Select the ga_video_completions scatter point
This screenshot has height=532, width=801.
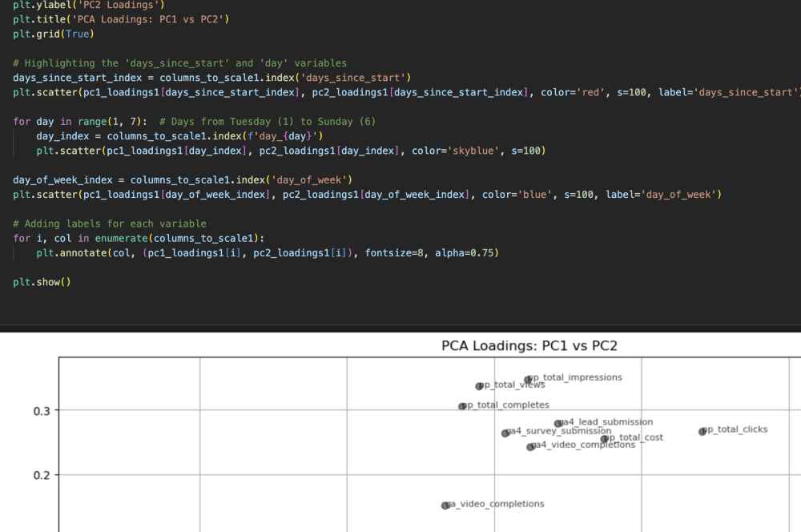click(x=444, y=504)
